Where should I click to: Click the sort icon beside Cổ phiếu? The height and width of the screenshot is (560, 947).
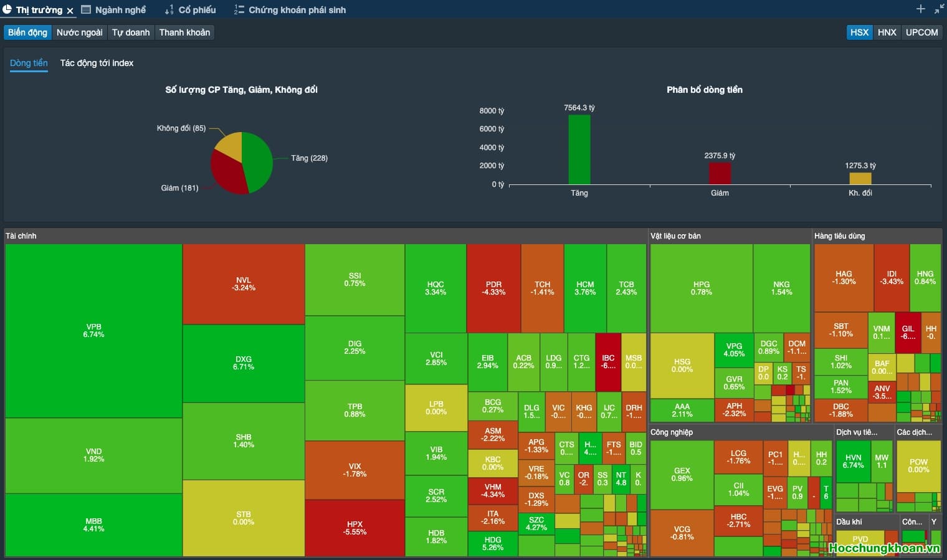(x=169, y=10)
